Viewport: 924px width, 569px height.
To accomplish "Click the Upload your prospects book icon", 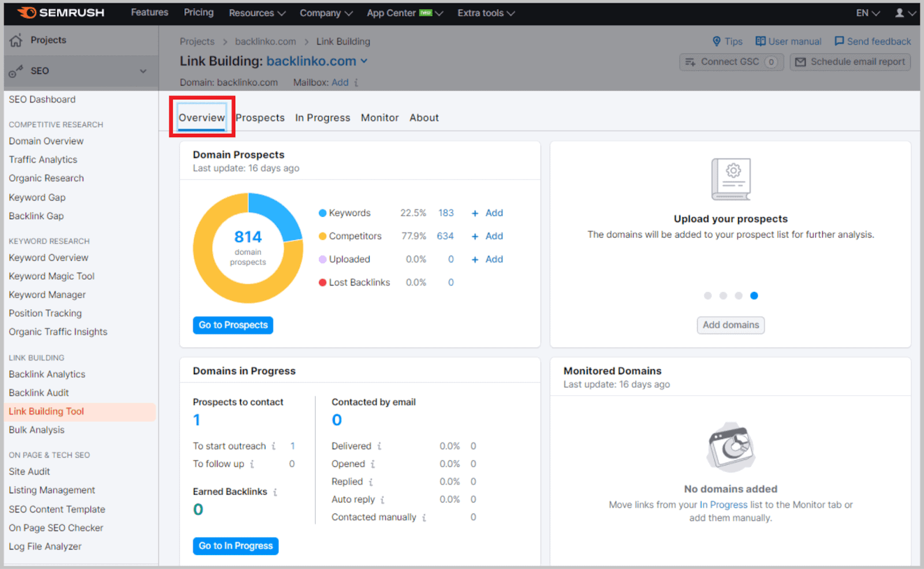I will [731, 179].
